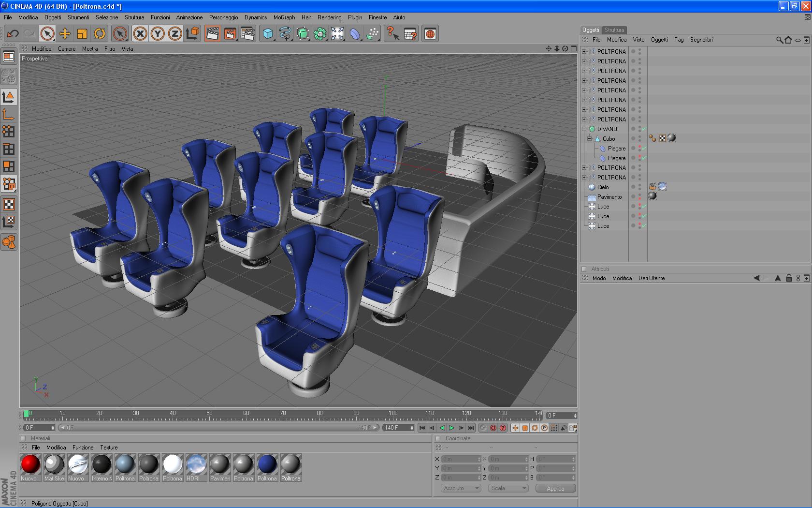Select the red Nuovo material swatch
This screenshot has width=812, height=508.
click(x=30, y=464)
